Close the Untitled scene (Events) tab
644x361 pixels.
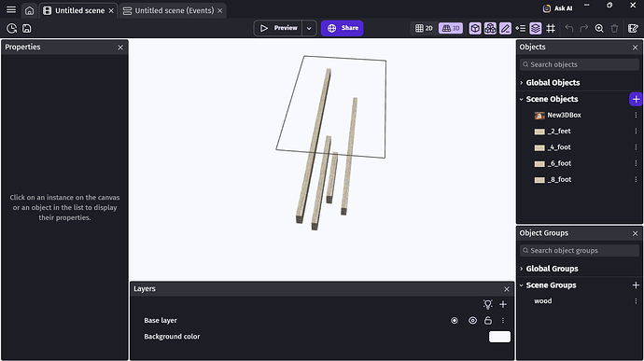click(220, 10)
